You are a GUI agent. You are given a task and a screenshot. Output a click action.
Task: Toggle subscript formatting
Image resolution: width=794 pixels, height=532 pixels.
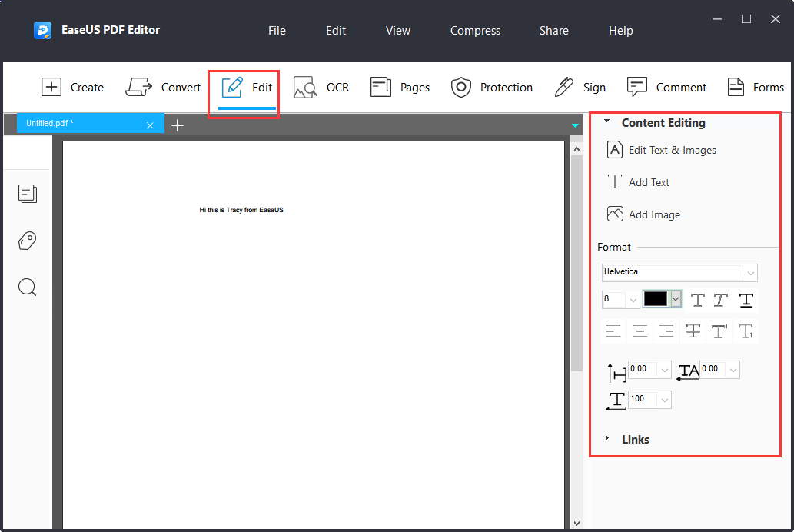click(x=746, y=331)
